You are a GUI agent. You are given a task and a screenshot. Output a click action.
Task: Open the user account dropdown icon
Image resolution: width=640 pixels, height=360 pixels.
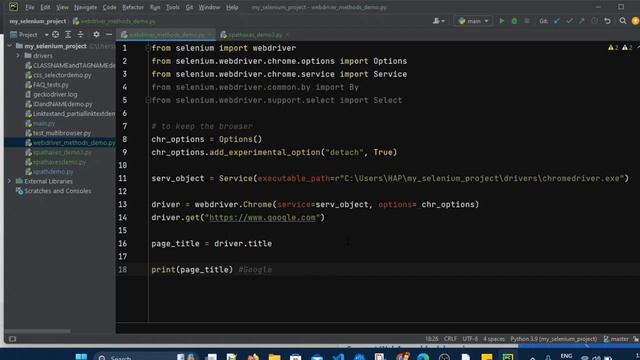pos(439,21)
